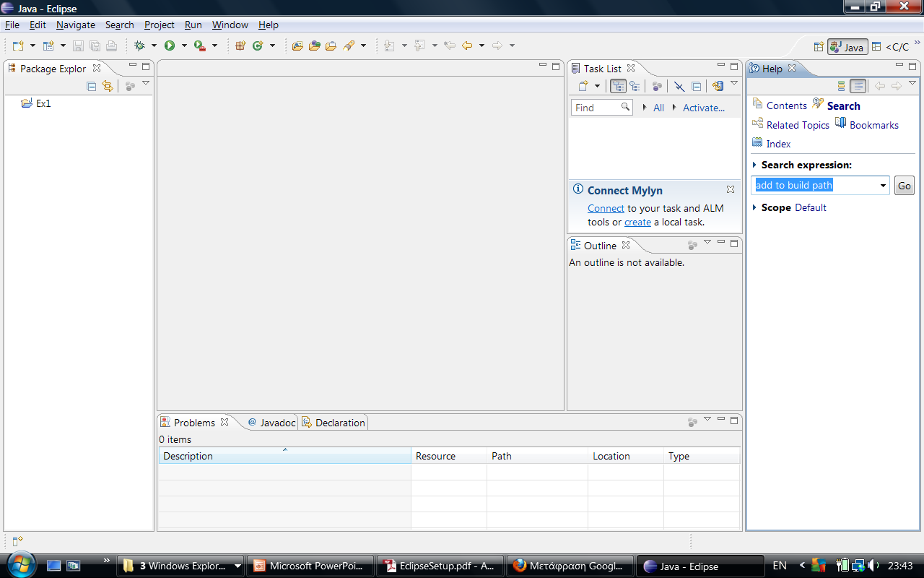The width and height of the screenshot is (924, 578).
Task: Dismiss the Connect Mylyn notice
Action: 731,189
